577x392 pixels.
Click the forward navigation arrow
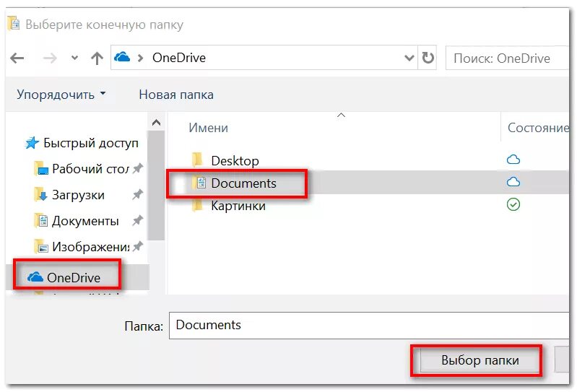50,58
